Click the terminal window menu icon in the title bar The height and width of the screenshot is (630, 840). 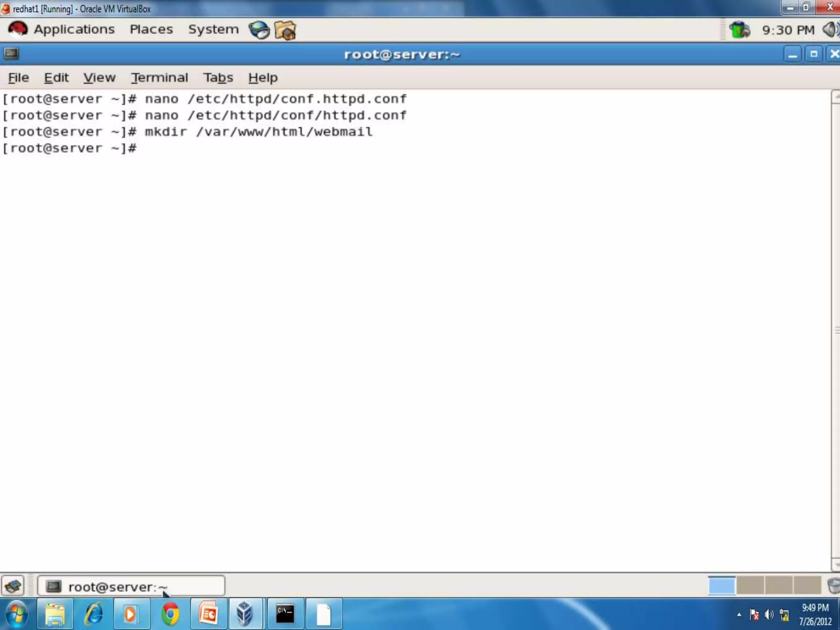(x=11, y=54)
